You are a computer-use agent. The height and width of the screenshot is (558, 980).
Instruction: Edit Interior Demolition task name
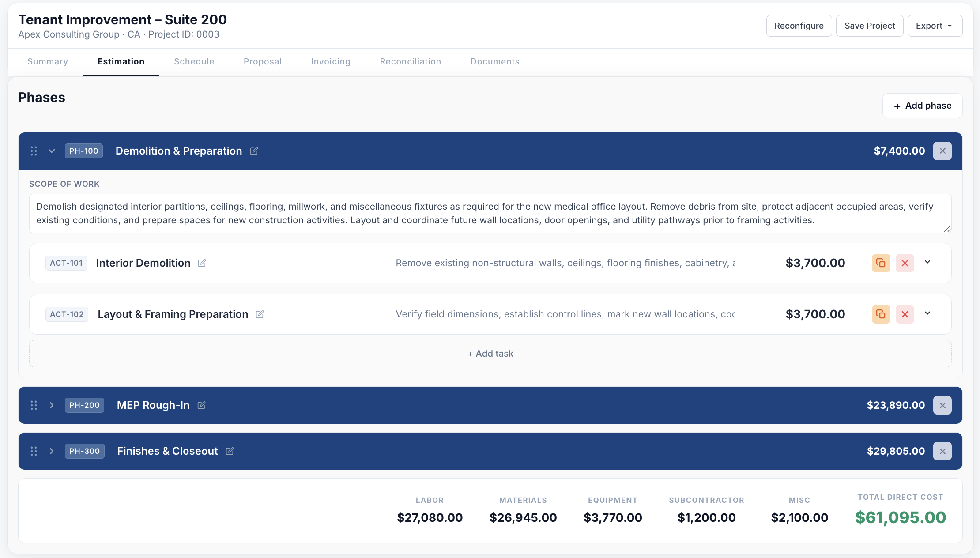(x=202, y=263)
